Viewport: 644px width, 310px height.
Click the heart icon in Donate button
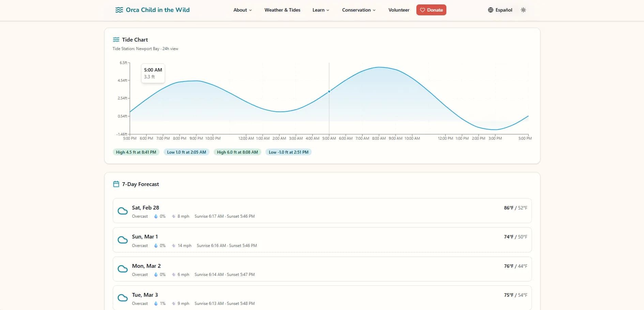pos(423,10)
